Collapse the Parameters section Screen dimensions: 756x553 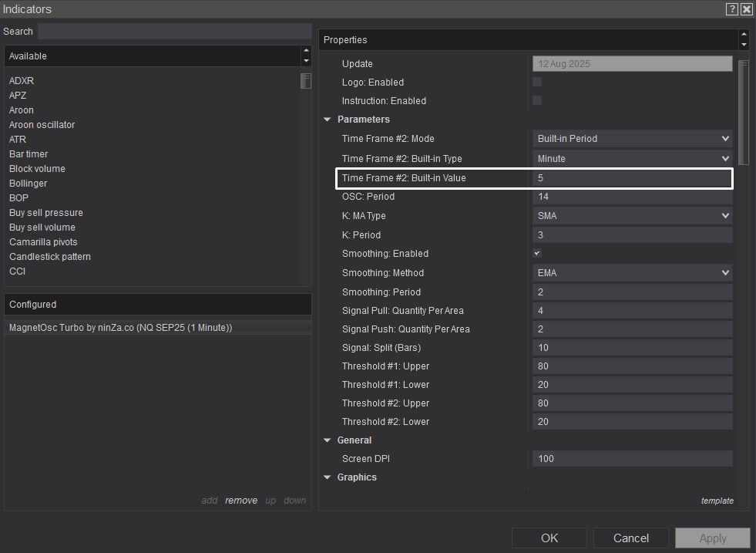point(328,120)
